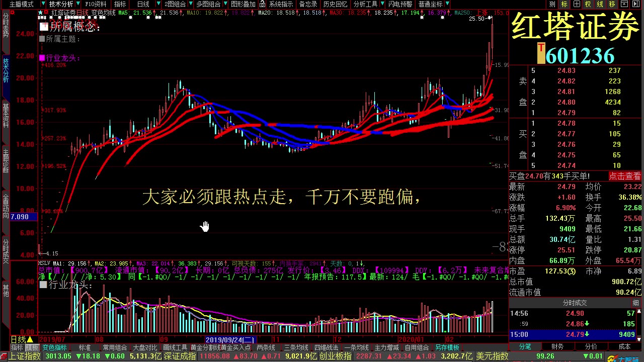Click the 点击查看 red button
Image resolution: width=644 pixels, height=362 pixels.
click(x=625, y=176)
